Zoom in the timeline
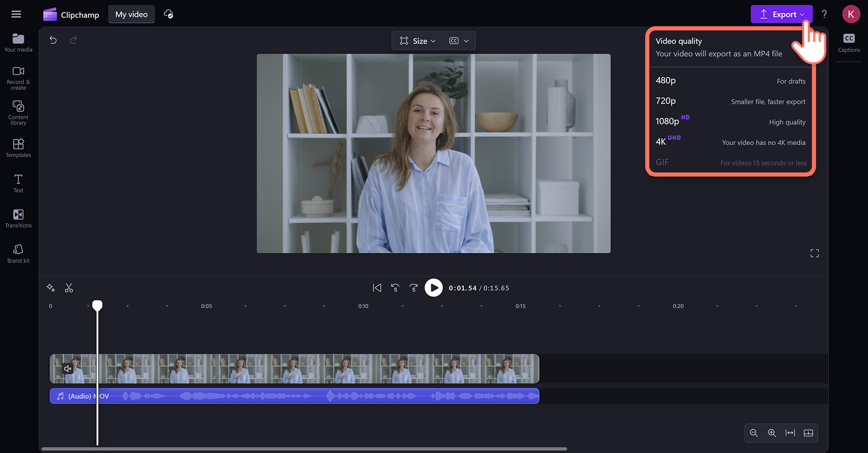The width and height of the screenshot is (868, 453). pos(772,433)
